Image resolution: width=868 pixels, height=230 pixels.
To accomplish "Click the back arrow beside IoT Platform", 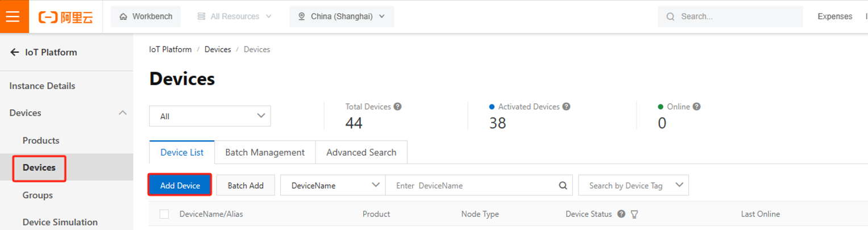I will 15,52.
